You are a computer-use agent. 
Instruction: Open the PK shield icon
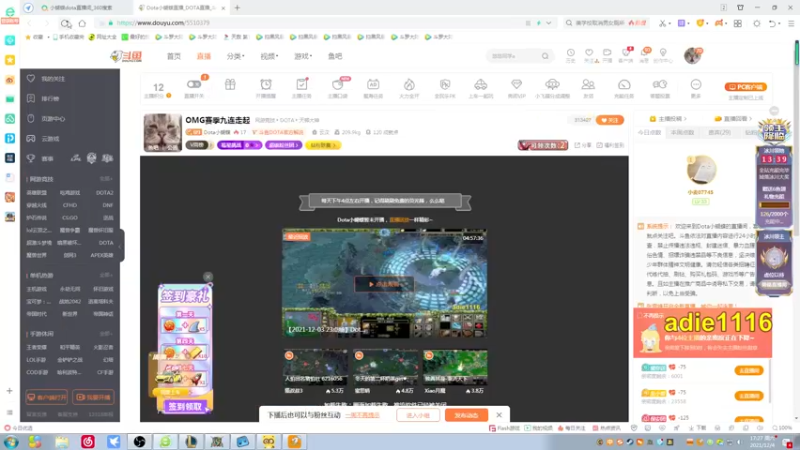pyautogui.click(x=445, y=87)
